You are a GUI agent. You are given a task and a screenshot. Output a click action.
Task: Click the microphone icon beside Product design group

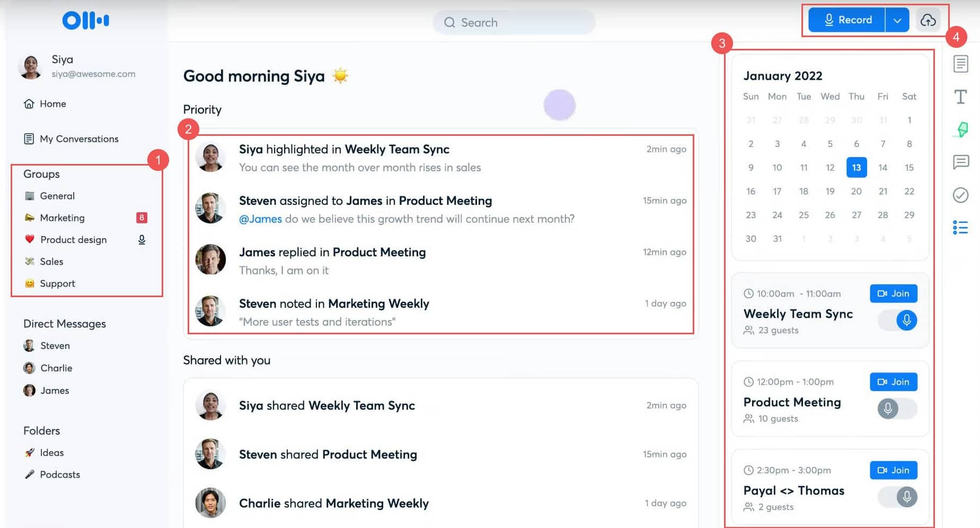pos(142,239)
